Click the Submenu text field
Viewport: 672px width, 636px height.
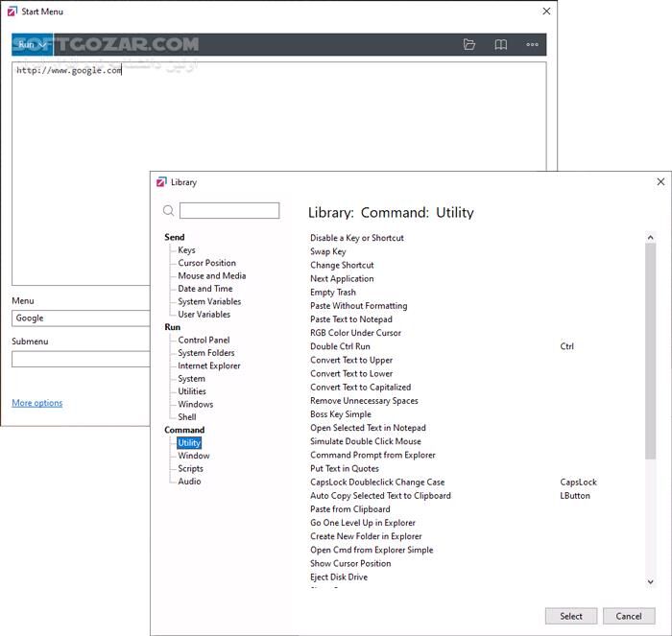pyautogui.click(x=82, y=360)
